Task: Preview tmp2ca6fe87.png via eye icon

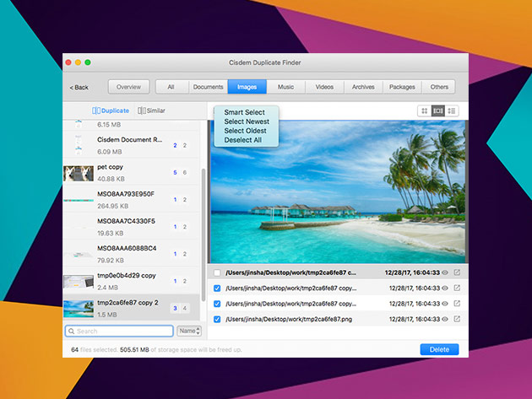Action: (x=445, y=319)
